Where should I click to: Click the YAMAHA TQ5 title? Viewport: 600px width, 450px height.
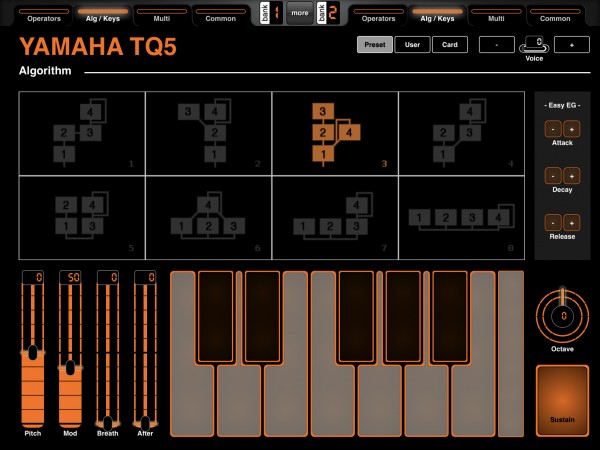click(x=98, y=47)
